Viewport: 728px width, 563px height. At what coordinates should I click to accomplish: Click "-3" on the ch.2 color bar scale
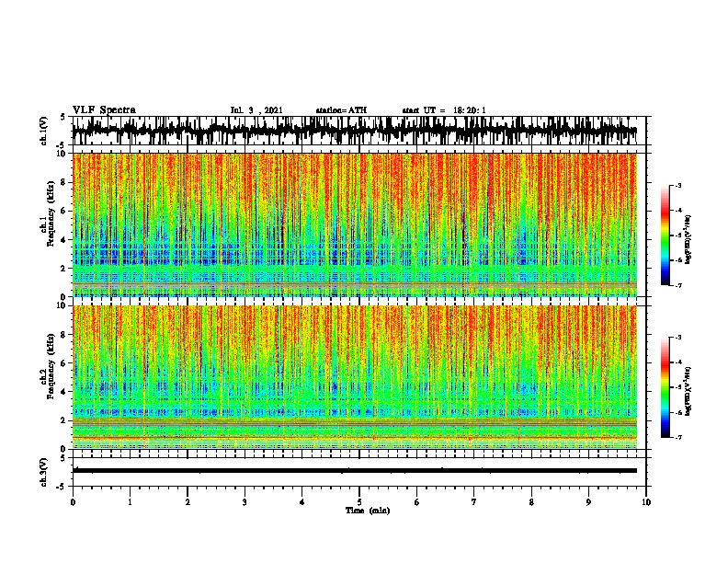[677, 338]
